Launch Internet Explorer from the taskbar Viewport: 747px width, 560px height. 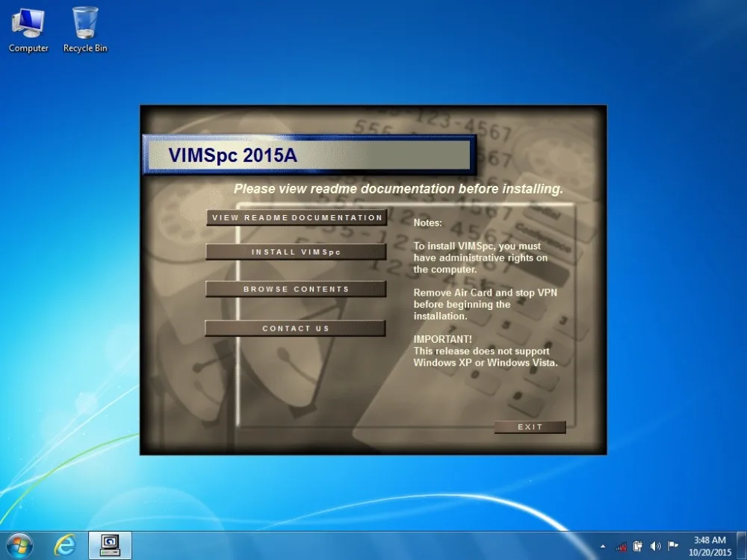pyautogui.click(x=65, y=546)
